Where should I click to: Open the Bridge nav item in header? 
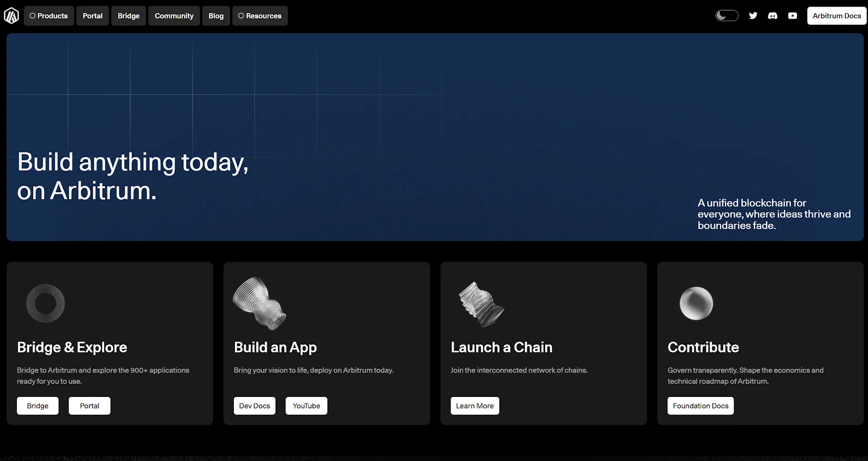point(129,16)
